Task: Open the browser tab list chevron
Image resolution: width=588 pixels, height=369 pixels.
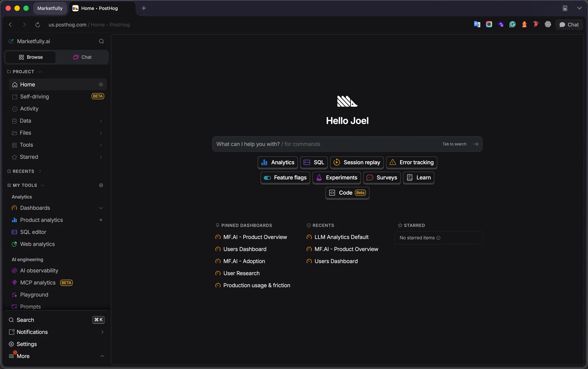Action: (x=579, y=8)
